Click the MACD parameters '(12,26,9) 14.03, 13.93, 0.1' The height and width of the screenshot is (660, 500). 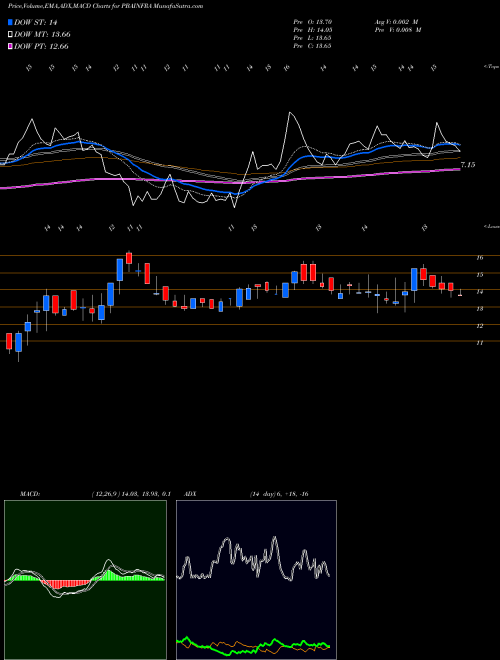130,494
